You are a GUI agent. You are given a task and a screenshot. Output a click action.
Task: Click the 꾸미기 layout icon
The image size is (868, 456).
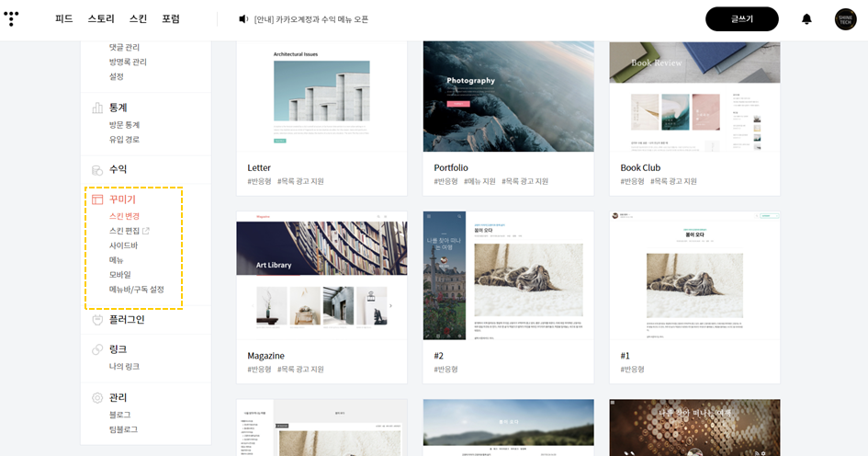97,199
